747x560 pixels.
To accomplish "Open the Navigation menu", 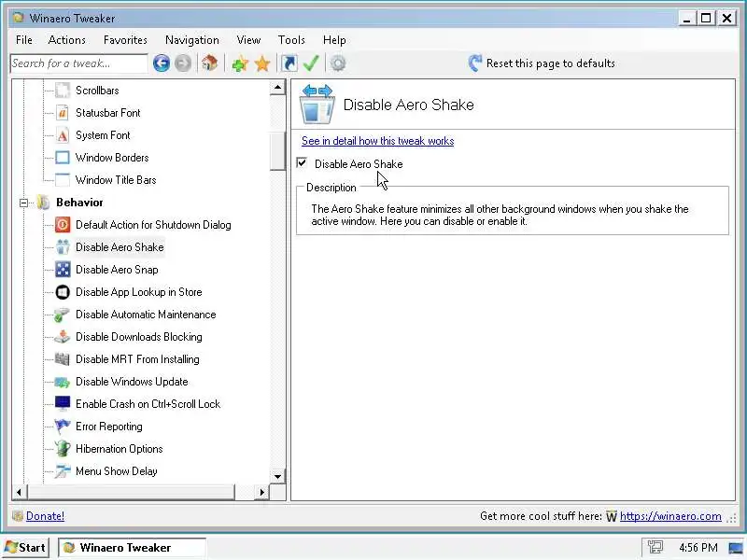I will pos(192,40).
